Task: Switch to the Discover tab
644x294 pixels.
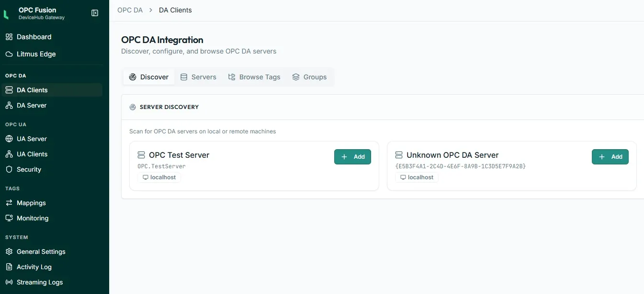Action: point(149,77)
